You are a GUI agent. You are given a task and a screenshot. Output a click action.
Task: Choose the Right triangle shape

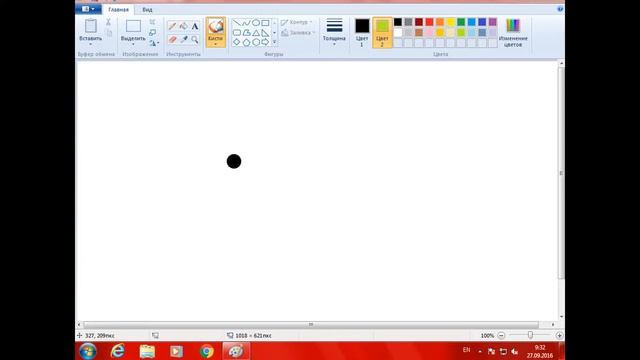tap(265, 33)
